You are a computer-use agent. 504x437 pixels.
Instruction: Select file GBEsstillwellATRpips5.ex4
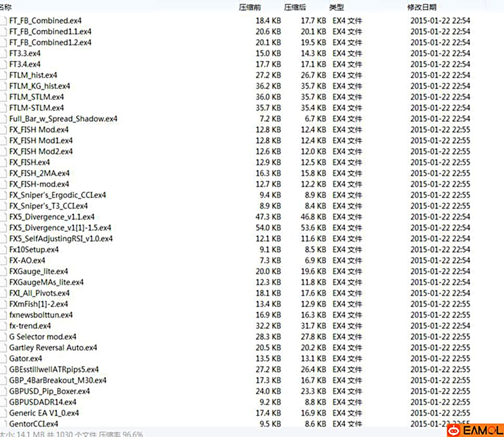pos(54,370)
